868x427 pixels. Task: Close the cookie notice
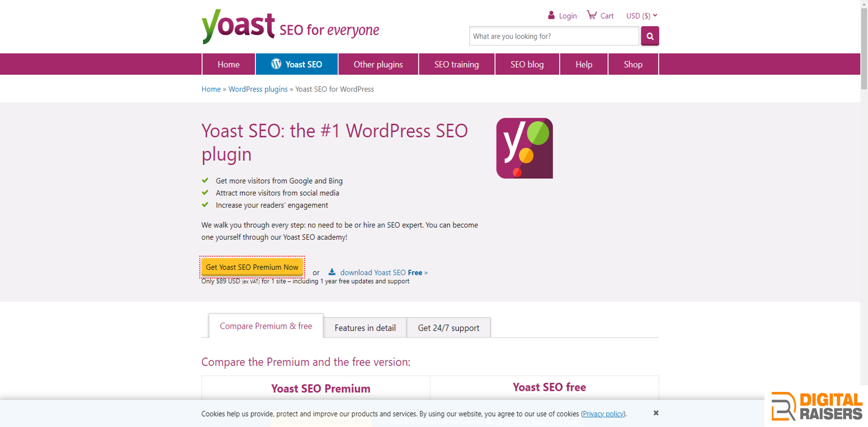[656, 413]
